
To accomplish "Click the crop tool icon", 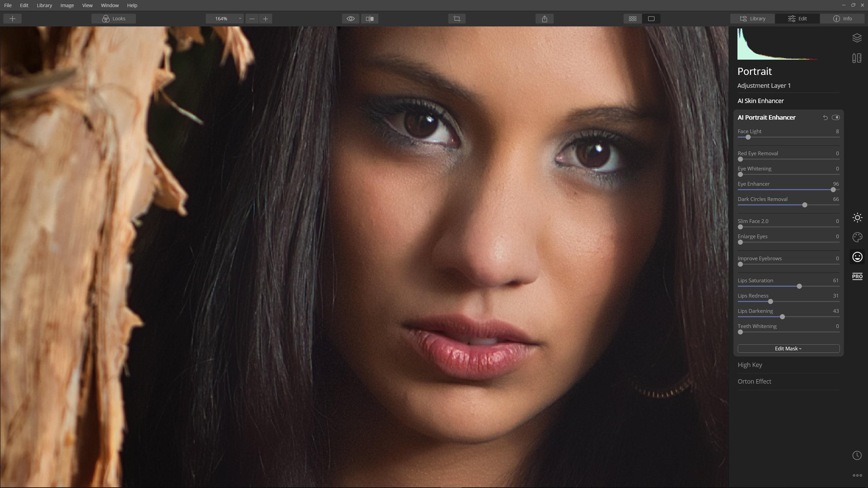I will (x=457, y=19).
